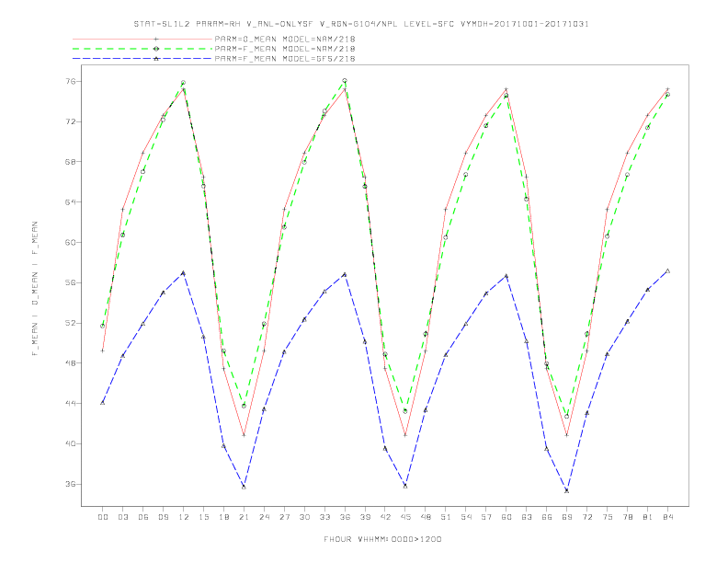Click the FHOUR VHHMM x-axis title
This screenshot has width=728, height=563.
382,539
